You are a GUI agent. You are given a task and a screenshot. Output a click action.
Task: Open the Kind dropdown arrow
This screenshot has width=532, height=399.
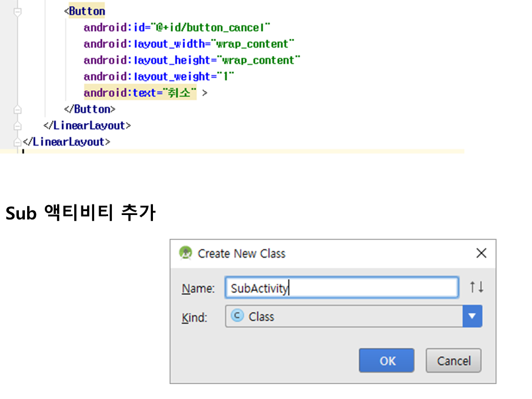click(472, 316)
